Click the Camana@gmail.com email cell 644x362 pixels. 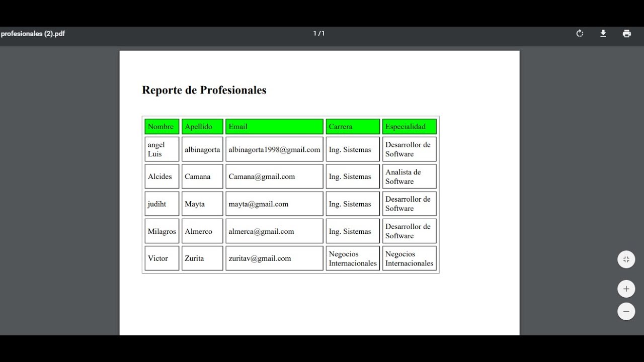click(274, 176)
